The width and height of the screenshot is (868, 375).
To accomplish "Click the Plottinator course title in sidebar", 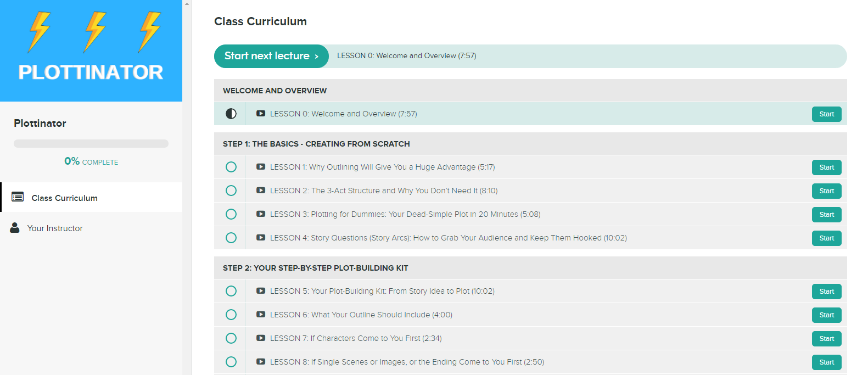I will click(x=40, y=124).
